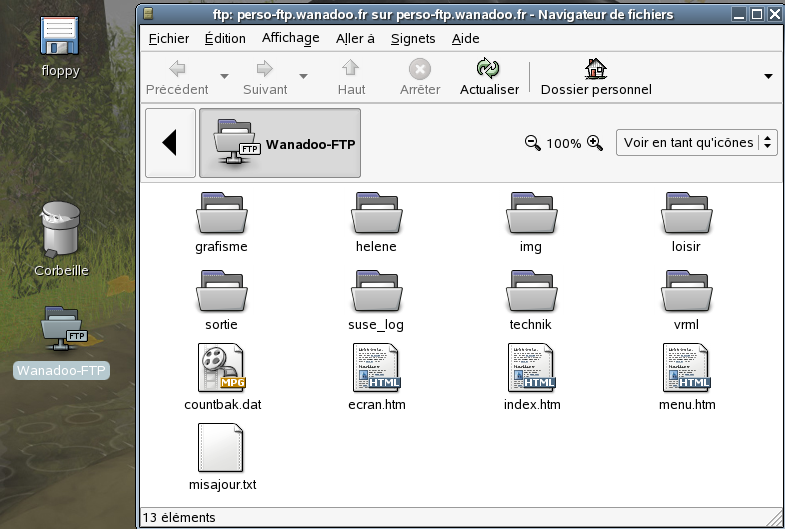Image resolution: width=785 pixels, height=529 pixels.
Task: Select the misajour.txt file icon
Action: tap(220, 447)
